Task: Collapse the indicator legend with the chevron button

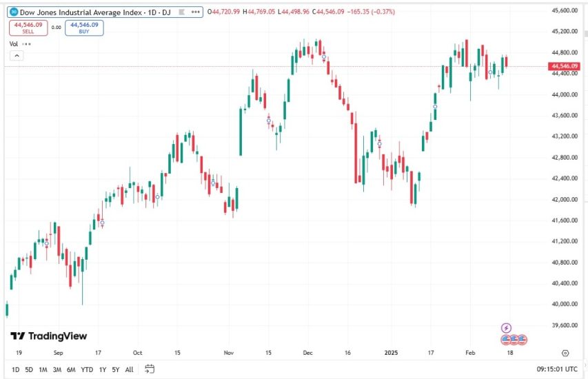Action: point(17,56)
